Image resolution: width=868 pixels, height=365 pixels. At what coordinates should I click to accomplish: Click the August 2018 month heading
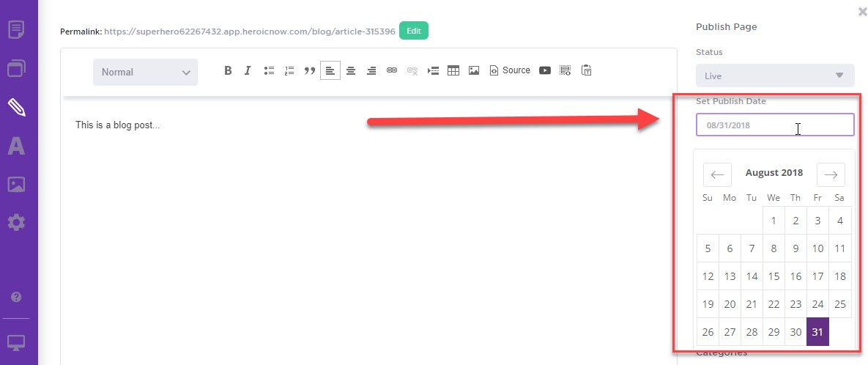coord(774,172)
